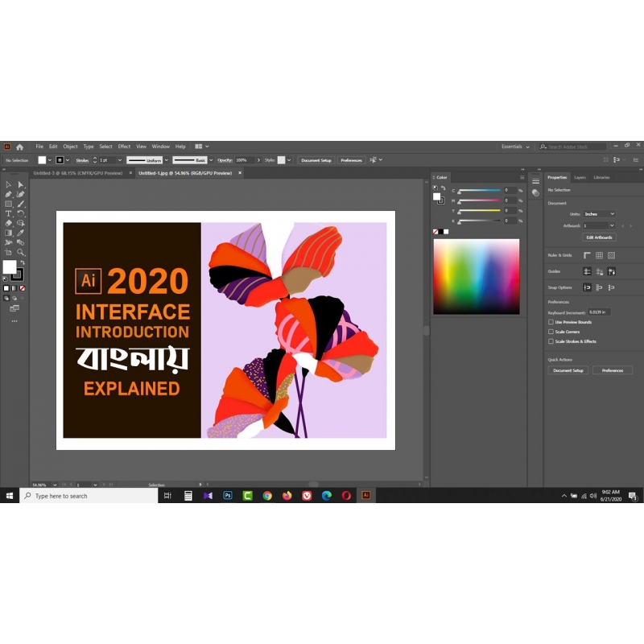Click Preferences in control bar
The image size is (644, 644).
351,160
